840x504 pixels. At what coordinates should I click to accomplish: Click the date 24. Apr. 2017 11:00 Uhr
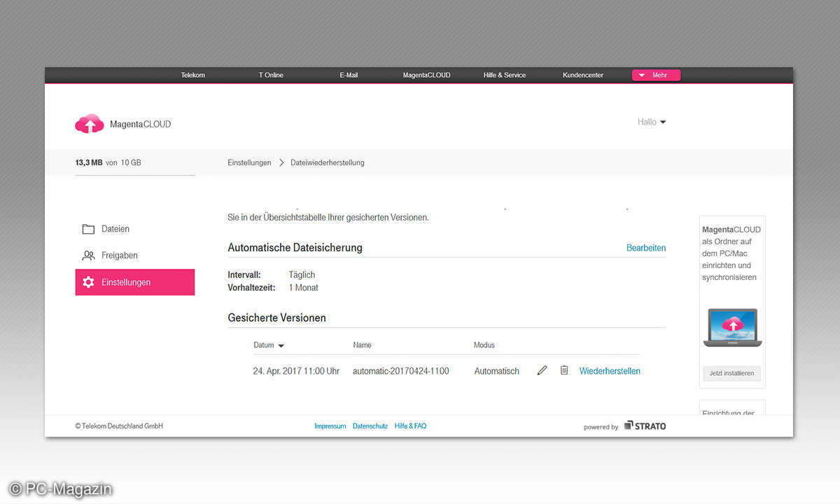pyautogui.click(x=296, y=371)
